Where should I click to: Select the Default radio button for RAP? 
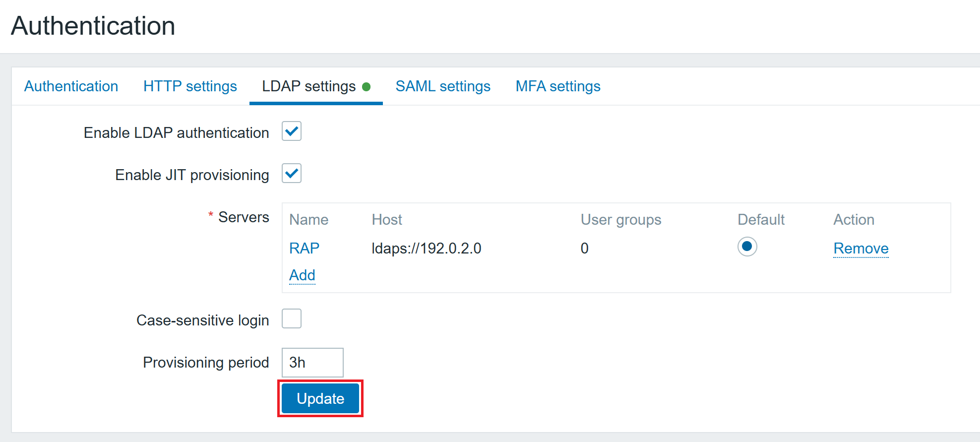click(x=747, y=247)
